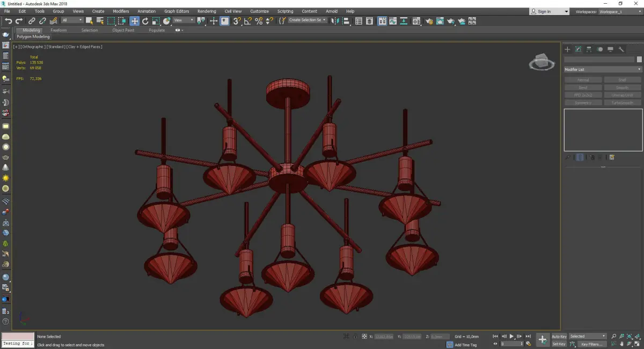Open the Rendering menu
Image resolution: width=644 pixels, height=349 pixels.
coord(207,11)
